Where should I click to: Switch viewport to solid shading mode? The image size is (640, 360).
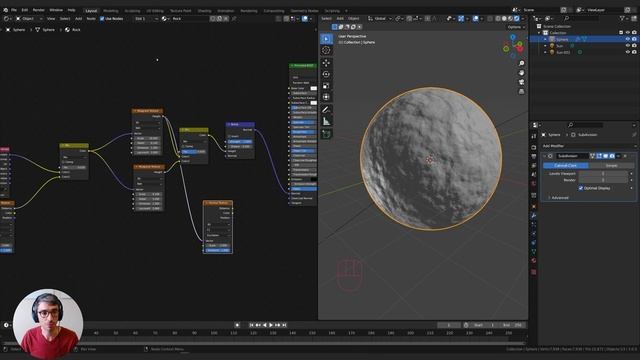click(504, 18)
